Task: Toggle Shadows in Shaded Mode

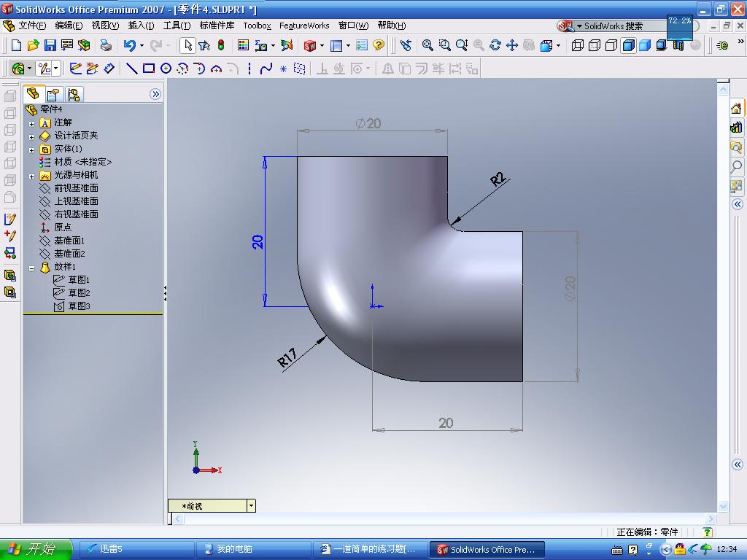Action: tap(661, 45)
